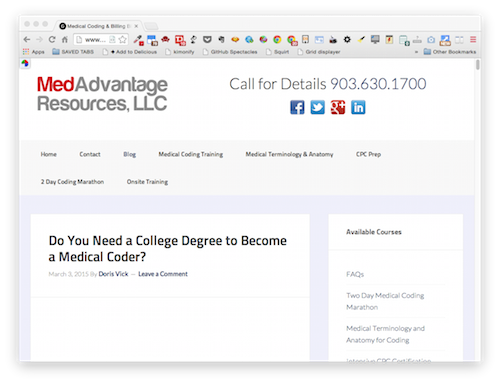Screen dimensions: 500x384
Task: Open Google Plus social icon
Action: pyautogui.click(x=338, y=107)
